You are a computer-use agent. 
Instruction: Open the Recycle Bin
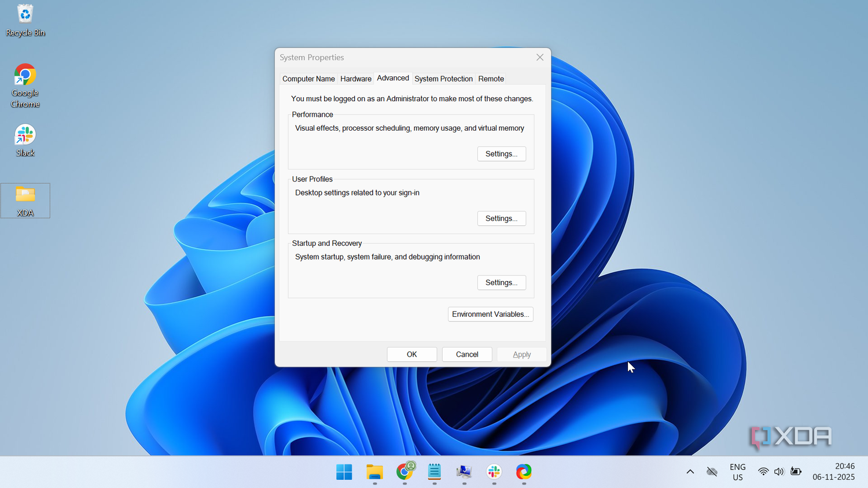25,20
